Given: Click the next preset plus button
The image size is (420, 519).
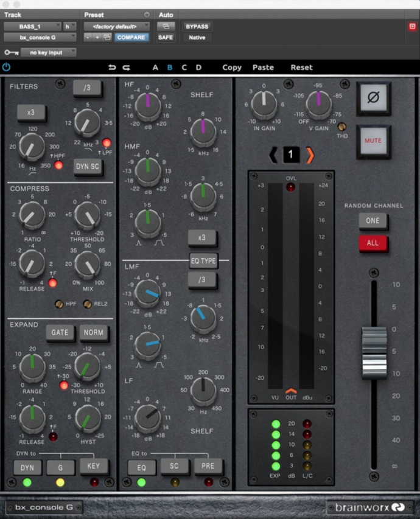Looking at the screenshot, I should (x=97, y=37).
